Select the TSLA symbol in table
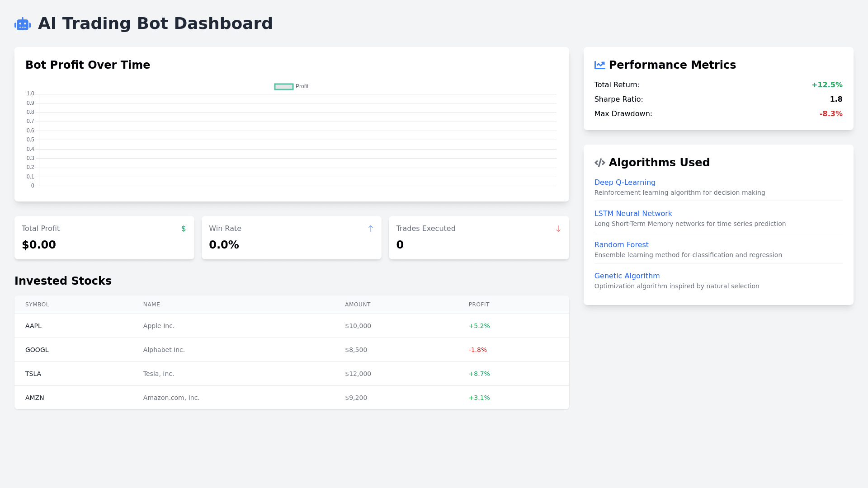The height and width of the screenshot is (488, 868). click(x=33, y=374)
